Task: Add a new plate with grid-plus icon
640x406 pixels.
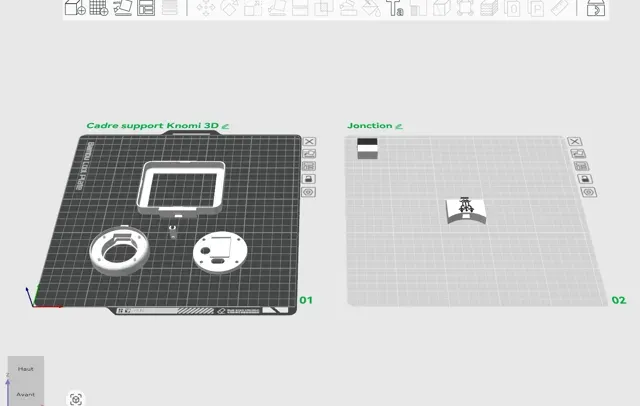Action: tap(99, 7)
